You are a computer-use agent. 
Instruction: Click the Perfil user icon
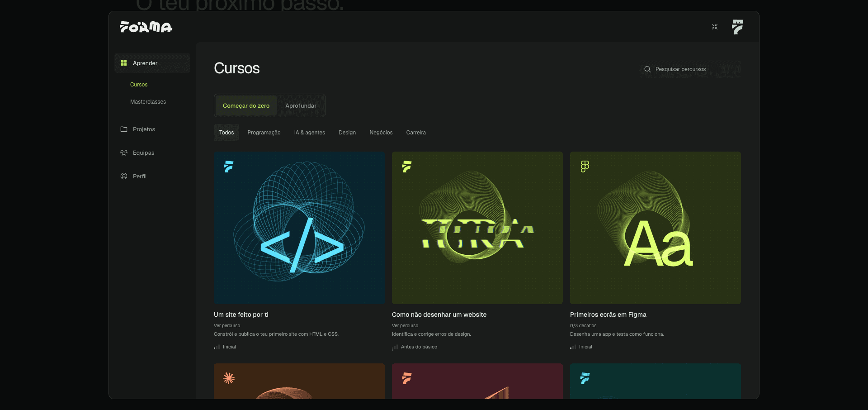[x=124, y=176]
